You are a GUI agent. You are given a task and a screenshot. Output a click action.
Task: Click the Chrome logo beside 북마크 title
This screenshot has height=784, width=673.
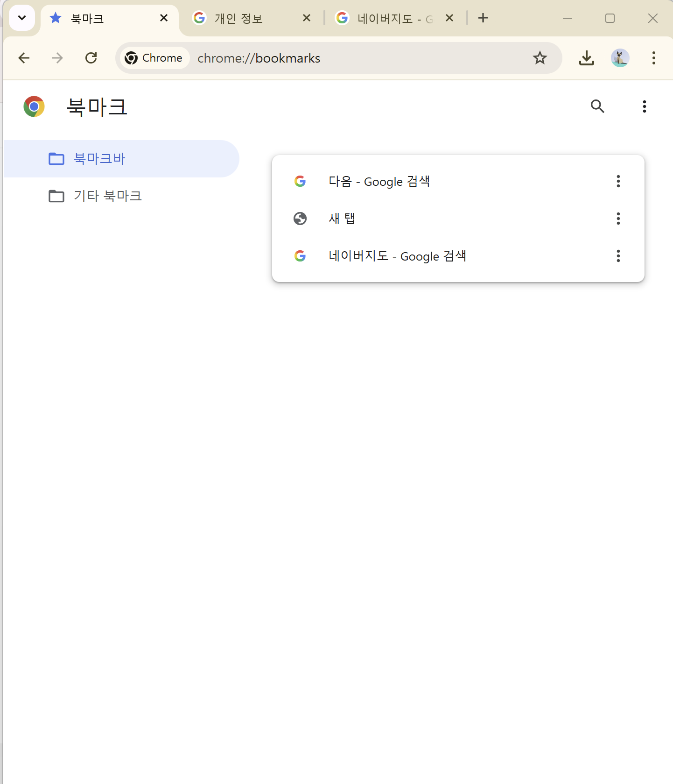pos(34,106)
